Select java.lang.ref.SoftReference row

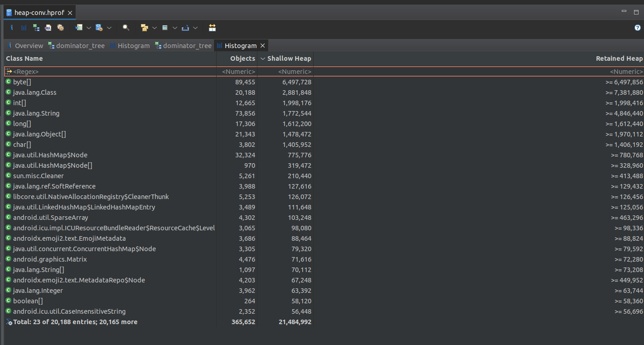pos(324,186)
